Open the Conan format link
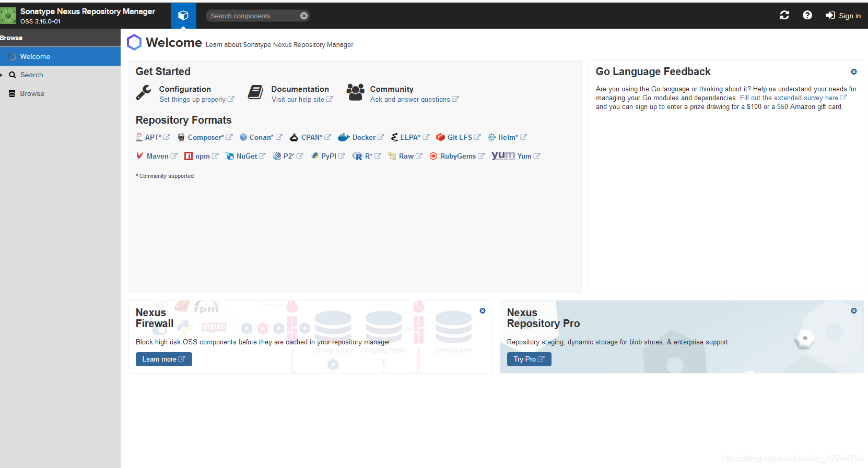Viewport: 868px width, 468px height. point(266,137)
